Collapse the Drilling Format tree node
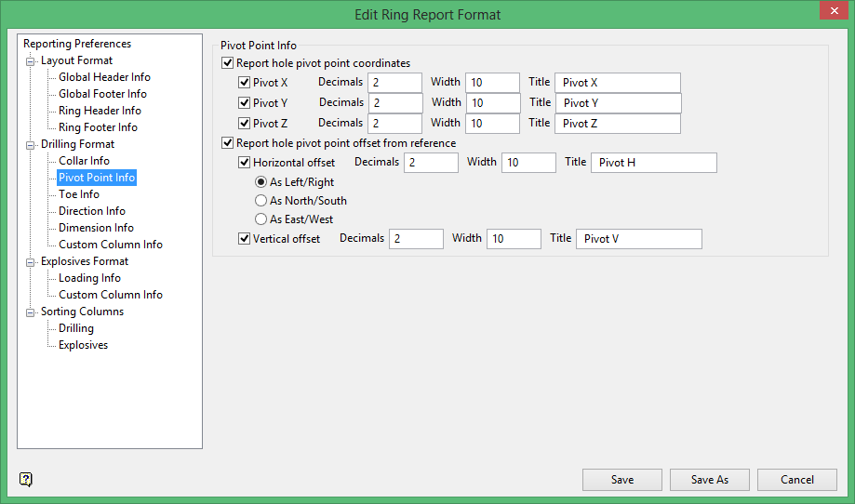The height and width of the screenshot is (504, 855). [31, 145]
